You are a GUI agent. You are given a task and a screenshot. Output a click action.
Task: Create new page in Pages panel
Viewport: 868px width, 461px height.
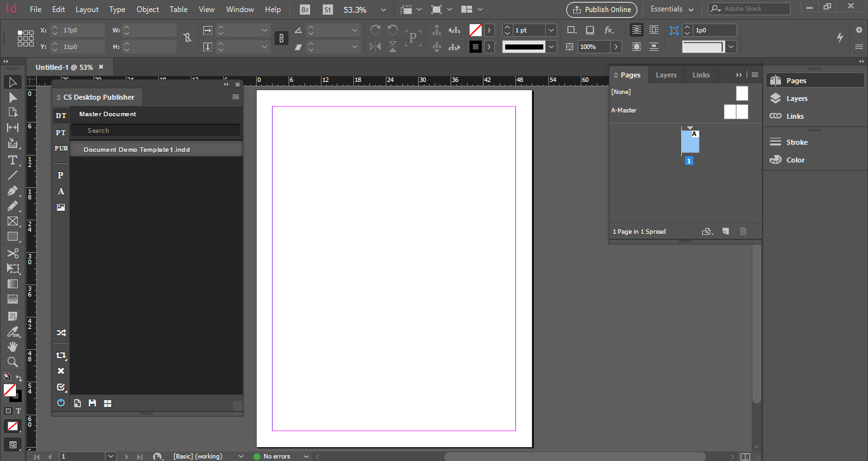tap(726, 232)
